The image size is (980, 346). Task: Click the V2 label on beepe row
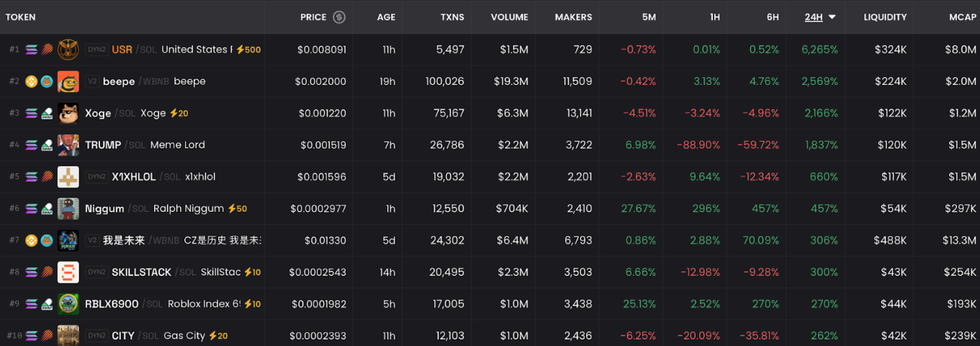click(92, 81)
